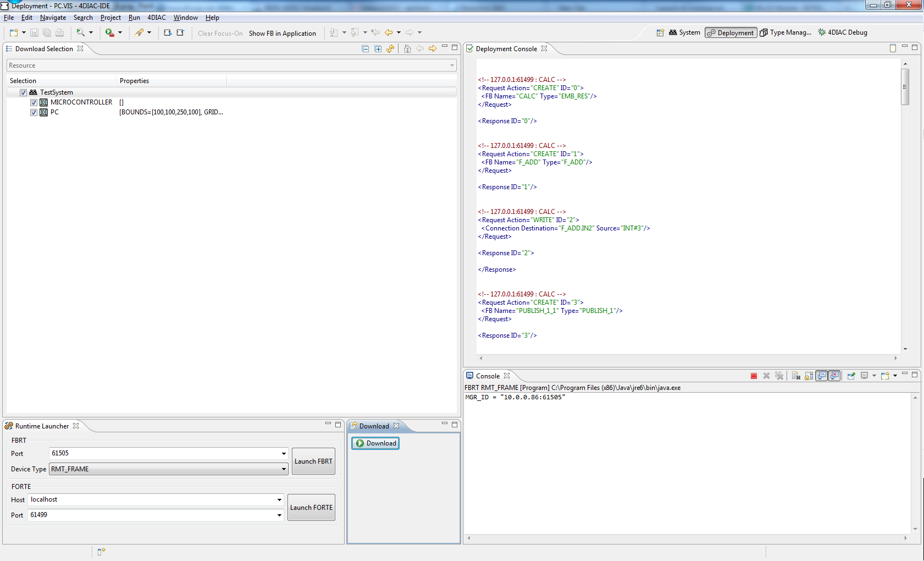Click the Search toolbar icon
The image size is (924, 561).
point(81,33)
